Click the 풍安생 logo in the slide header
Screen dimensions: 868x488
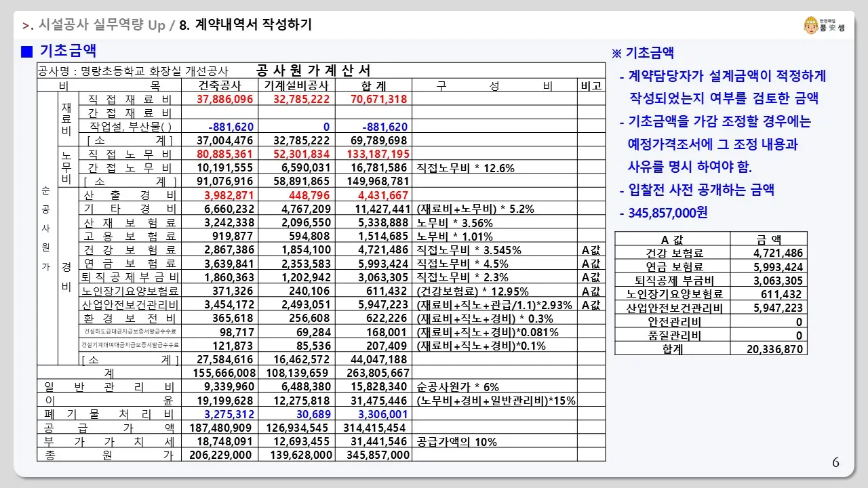point(823,26)
